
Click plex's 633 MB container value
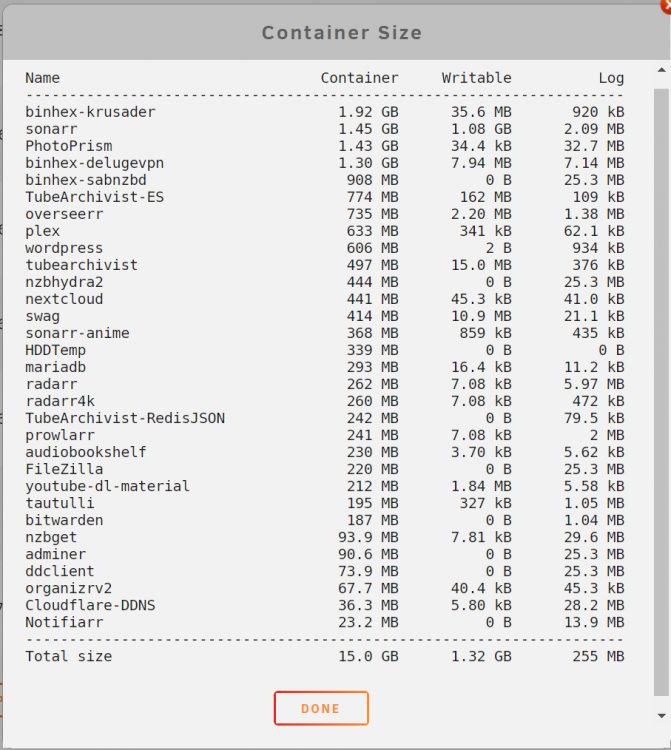pos(373,231)
